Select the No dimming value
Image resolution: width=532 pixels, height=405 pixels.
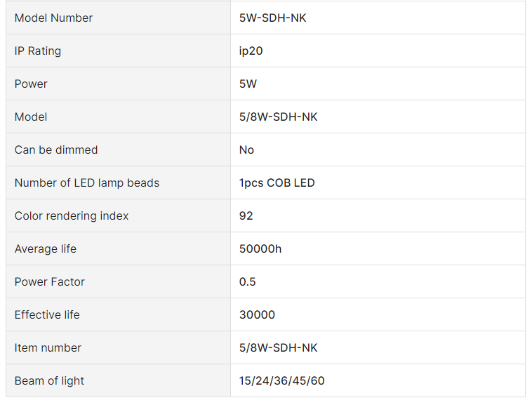point(246,150)
